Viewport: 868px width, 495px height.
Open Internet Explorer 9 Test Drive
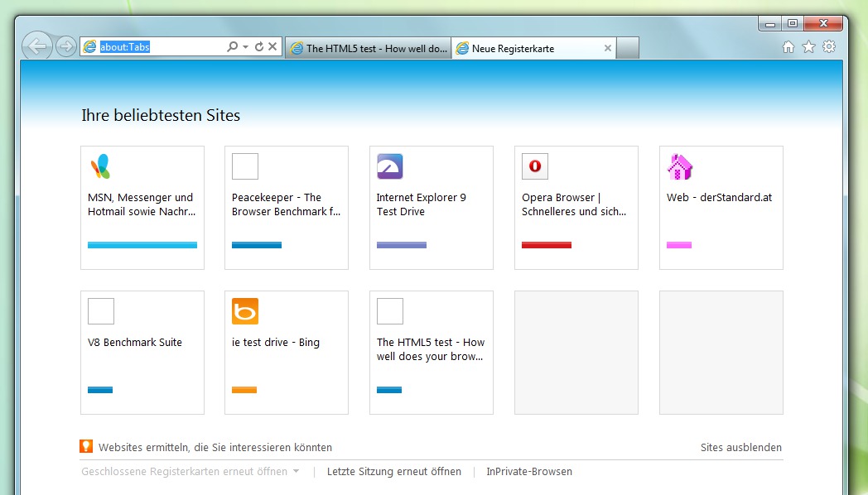tap(432, 208)
